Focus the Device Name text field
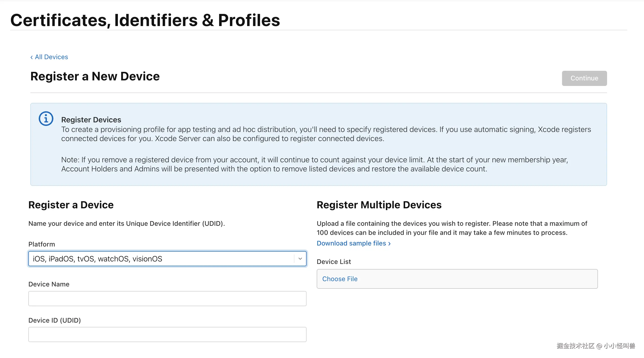This screenshot has width=644, height=358. click(x=167, y=299)
